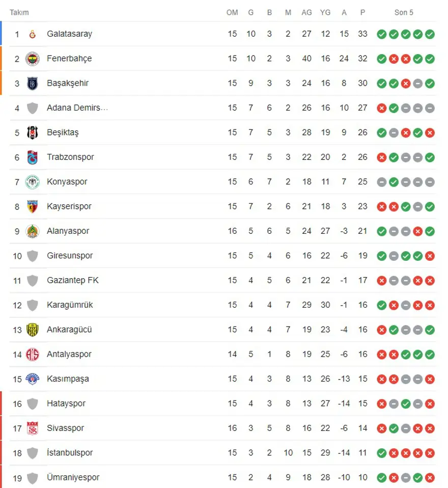Click the Alanyaspor club logo
Screen dimensions: 448x488
tap(33, 231)
